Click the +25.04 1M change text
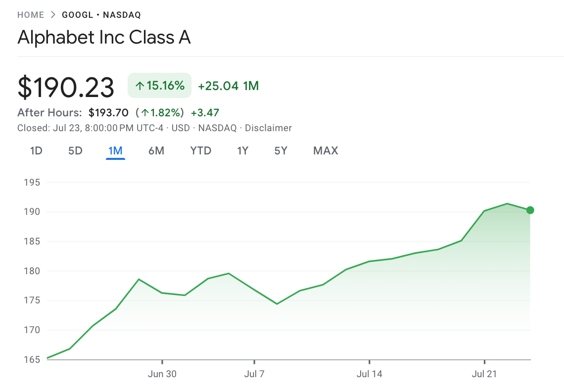Viewport: 564px width, 392px height. 229,86
